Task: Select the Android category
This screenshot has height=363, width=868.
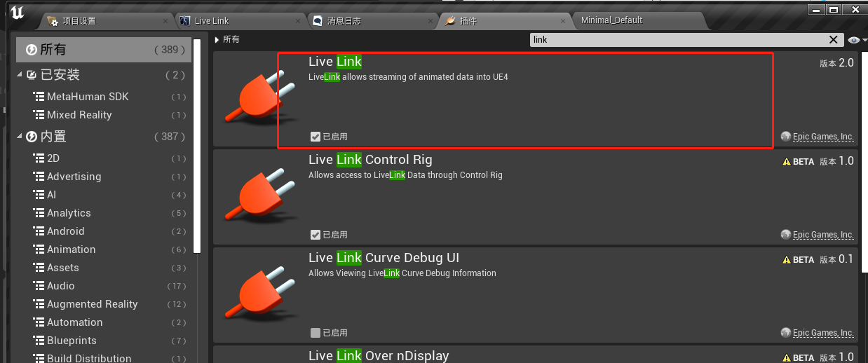Action: (105, 231)
